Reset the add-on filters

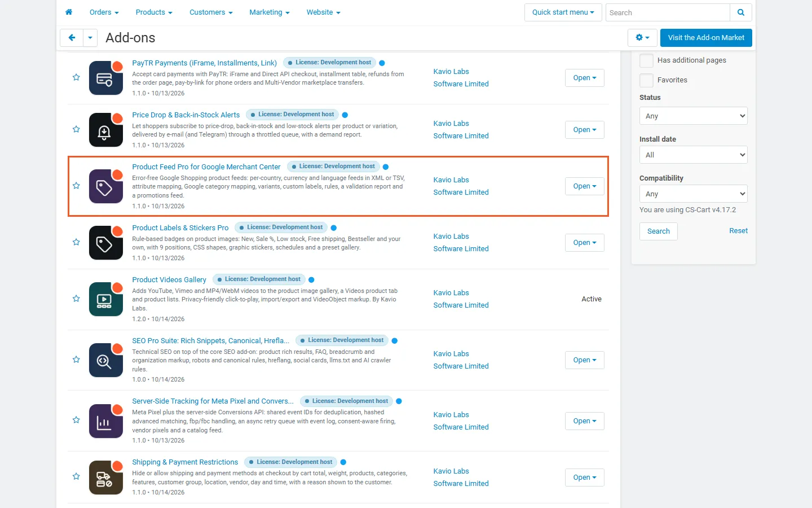[738, 231]
